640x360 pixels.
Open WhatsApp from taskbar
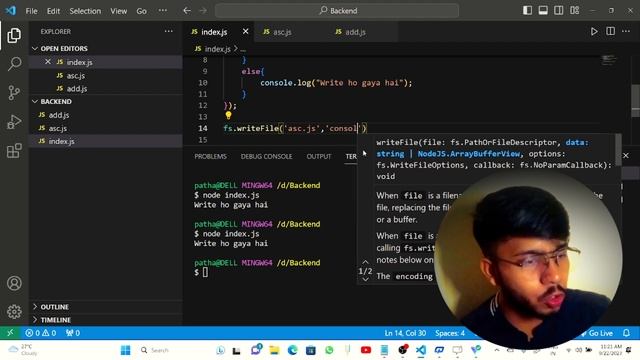(329, 350)
